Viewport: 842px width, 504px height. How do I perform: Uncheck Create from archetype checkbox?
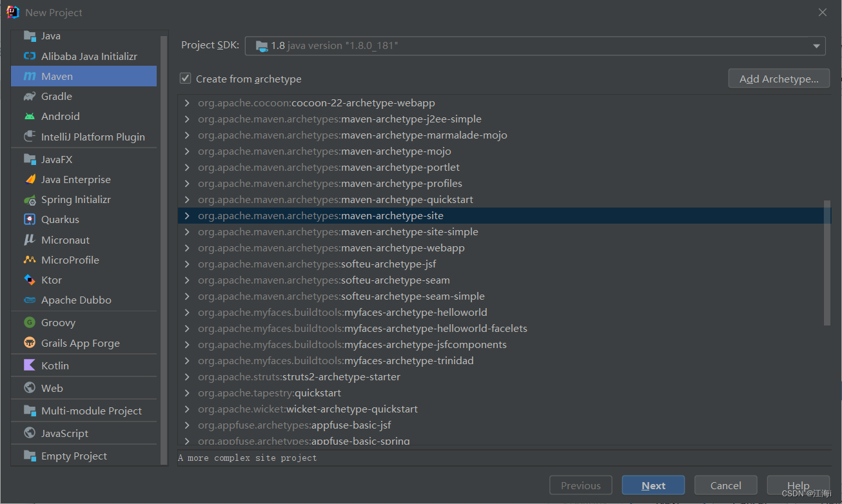click(186, 79)
